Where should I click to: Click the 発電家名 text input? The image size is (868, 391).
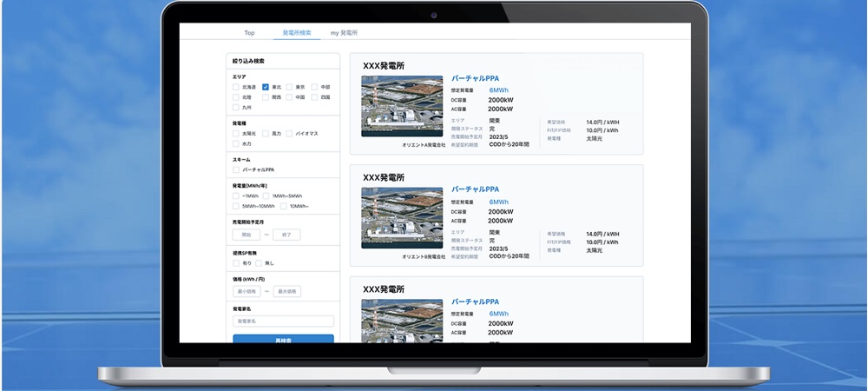[x=283, y=321]
